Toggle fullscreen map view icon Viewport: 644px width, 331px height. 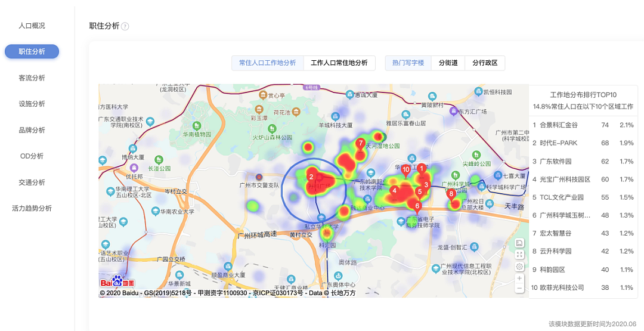[519, 255]
